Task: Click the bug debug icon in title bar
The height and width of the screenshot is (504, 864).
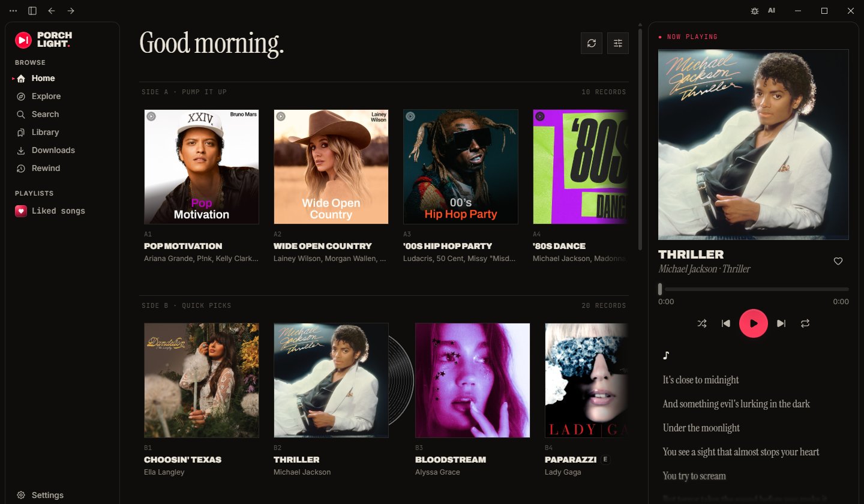Action: click(x=755, y=11)
